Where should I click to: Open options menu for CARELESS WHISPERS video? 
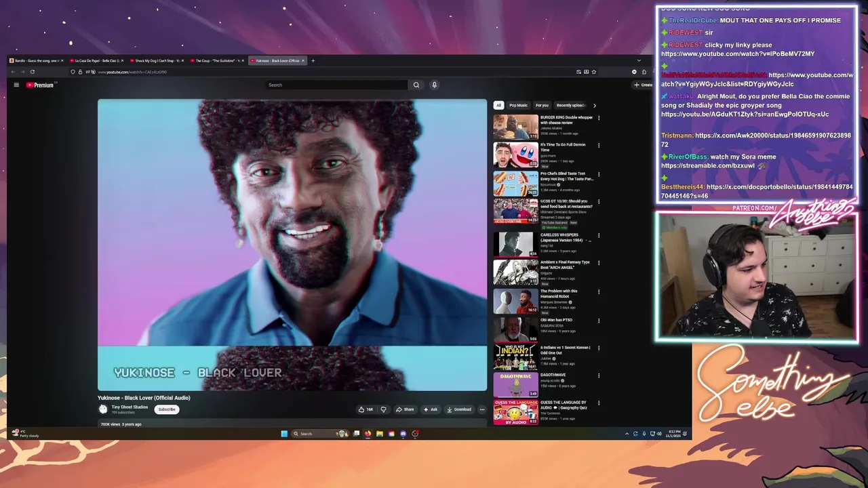click(x=599, y=235)
